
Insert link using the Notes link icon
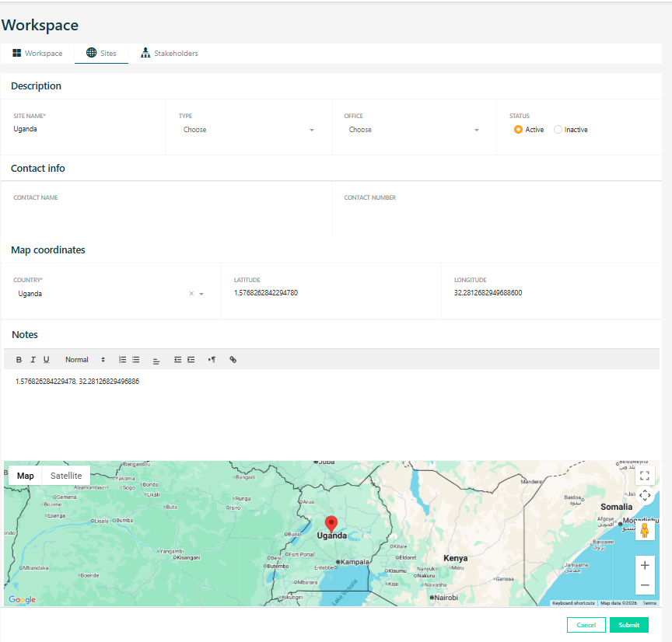233,360
